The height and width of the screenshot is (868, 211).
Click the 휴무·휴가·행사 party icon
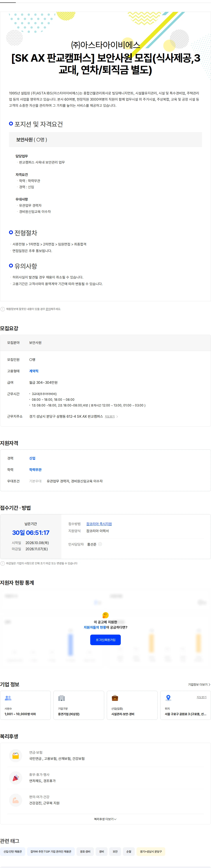15,778
